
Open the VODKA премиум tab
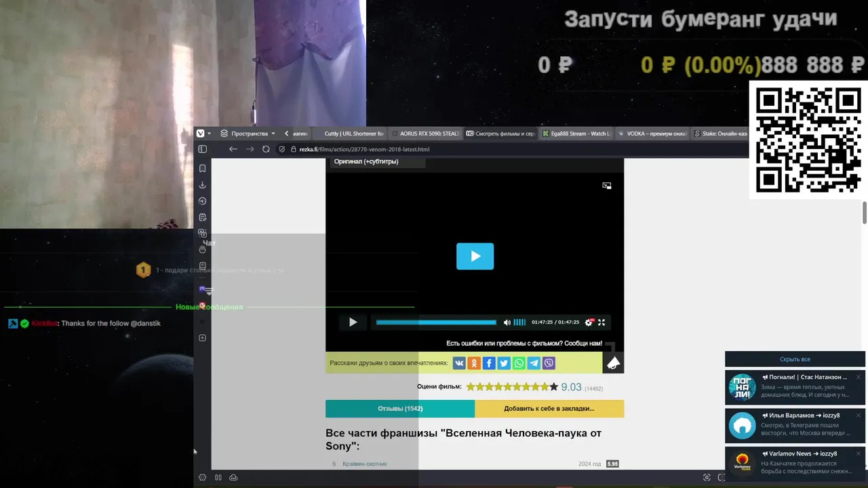point(652,134)
